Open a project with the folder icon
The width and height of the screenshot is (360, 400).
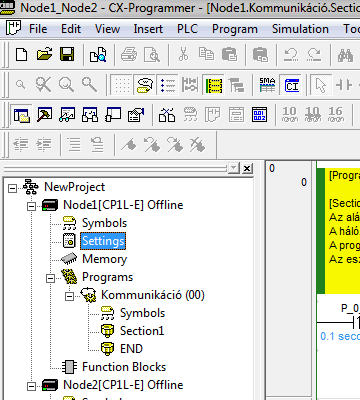pos(44,54)
